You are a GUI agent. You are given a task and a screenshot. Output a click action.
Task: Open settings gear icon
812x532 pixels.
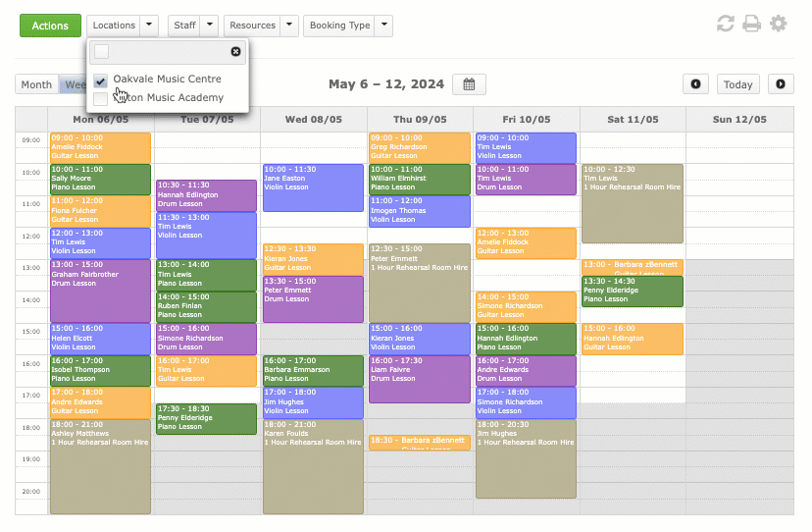coord(779,24)
